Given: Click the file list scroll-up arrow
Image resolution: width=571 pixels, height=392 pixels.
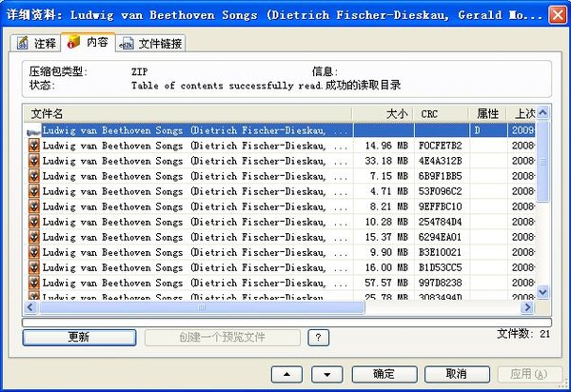Looking at the screenshot, I should tap(542, 112).
